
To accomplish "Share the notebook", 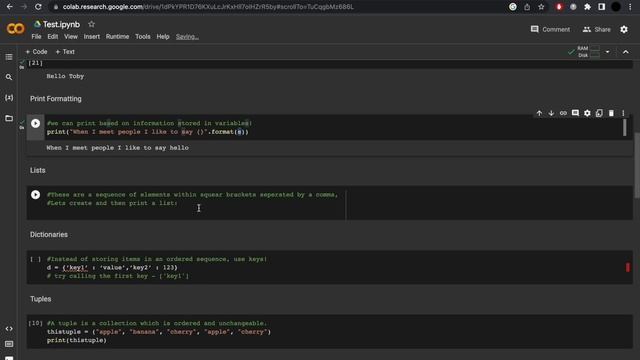I will click(597, 29).
